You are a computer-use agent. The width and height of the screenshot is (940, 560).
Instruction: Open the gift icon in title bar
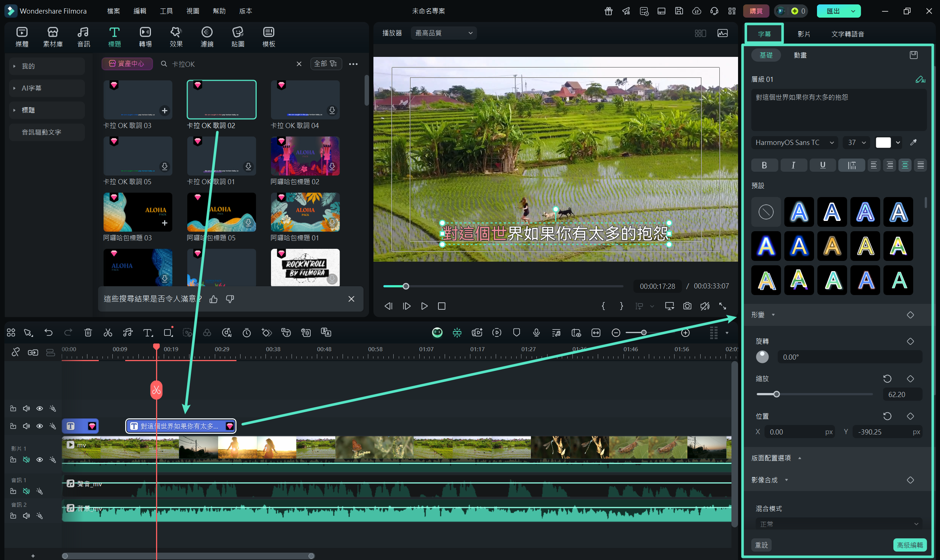pyautogui.click(x=608, y=11)
